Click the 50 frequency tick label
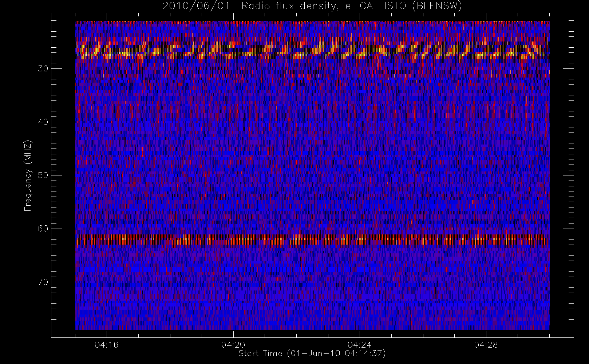The image size is (589, 364). 43,175
